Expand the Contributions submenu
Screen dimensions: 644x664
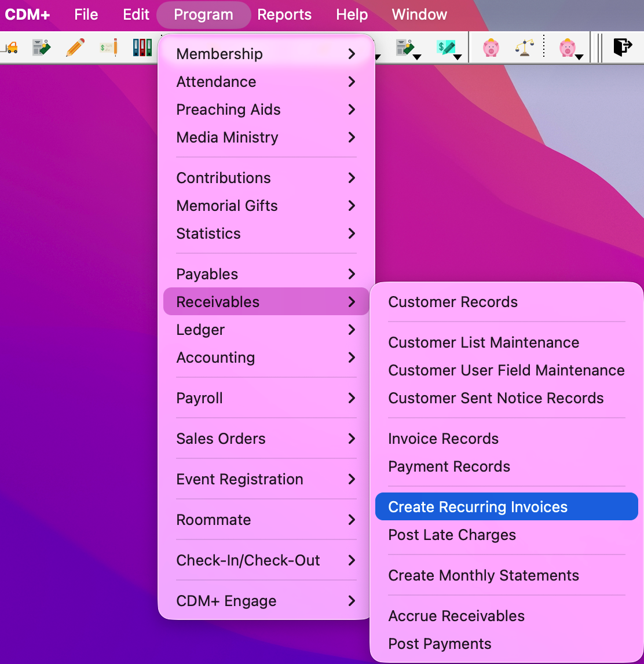pos(266,178)
